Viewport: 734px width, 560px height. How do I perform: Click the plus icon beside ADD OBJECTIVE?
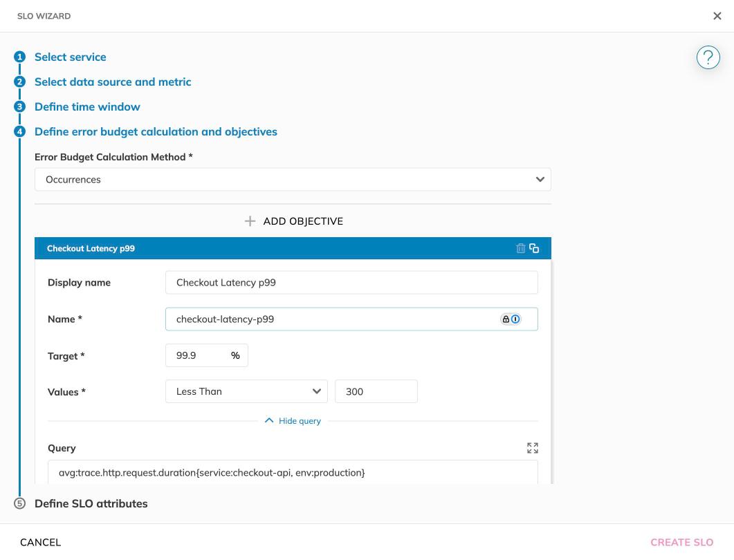pos(250,221)
